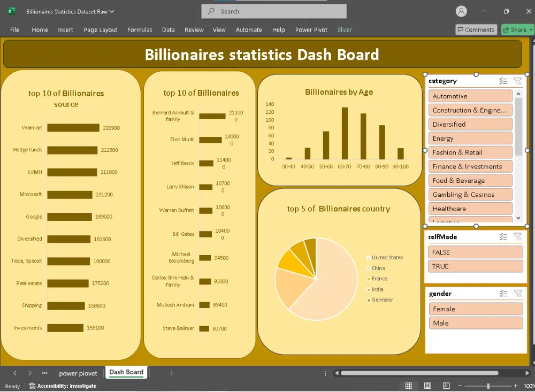This screenshot has width=535, height=392.
Task: Select Male in gender slicer
Action: [476, 322]
